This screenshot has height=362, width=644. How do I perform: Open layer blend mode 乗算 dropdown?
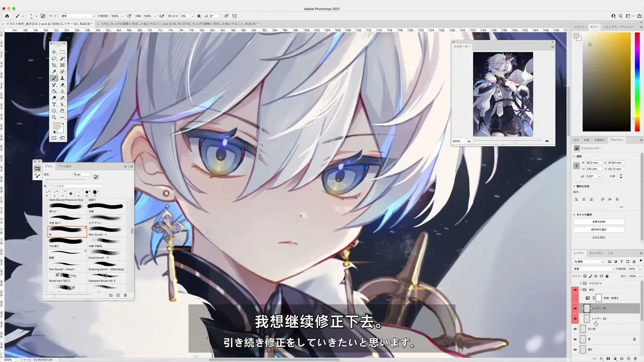[594, 269]
